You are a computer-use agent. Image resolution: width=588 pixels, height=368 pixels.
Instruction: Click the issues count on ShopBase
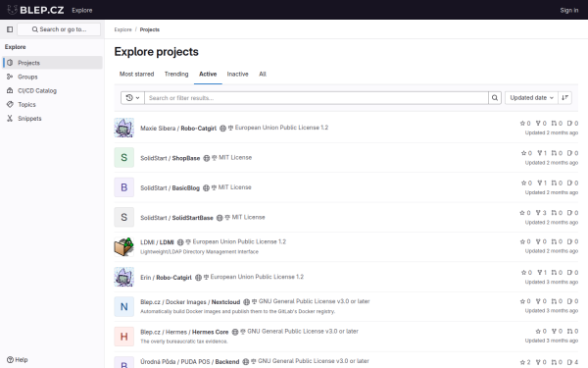coord(572,153)
